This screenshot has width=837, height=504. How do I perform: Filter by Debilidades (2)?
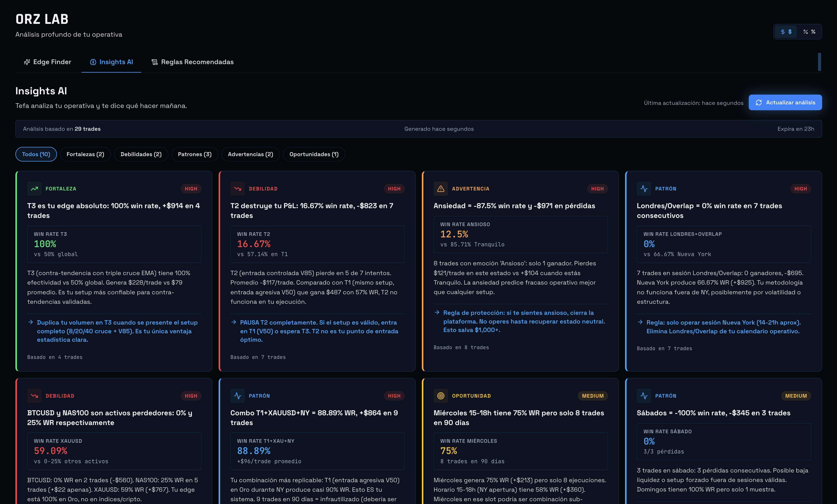click(x=141, y=154)
